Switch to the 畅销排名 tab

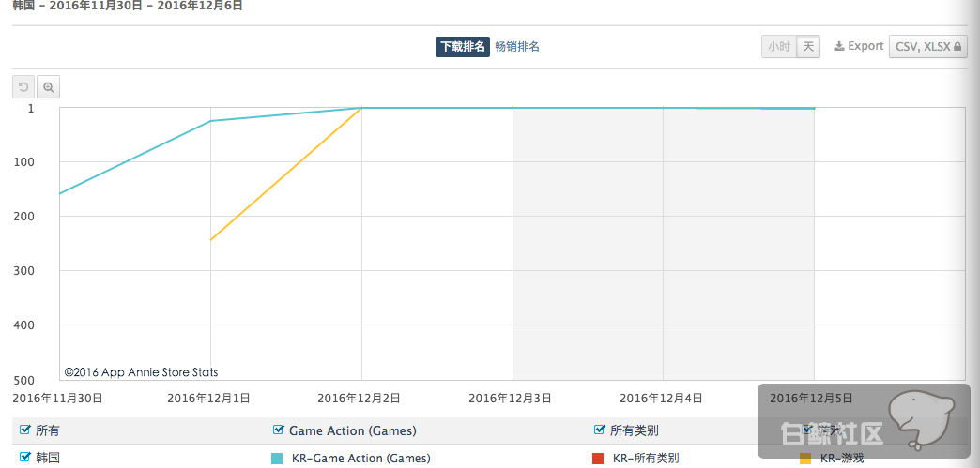coord(517,46)
